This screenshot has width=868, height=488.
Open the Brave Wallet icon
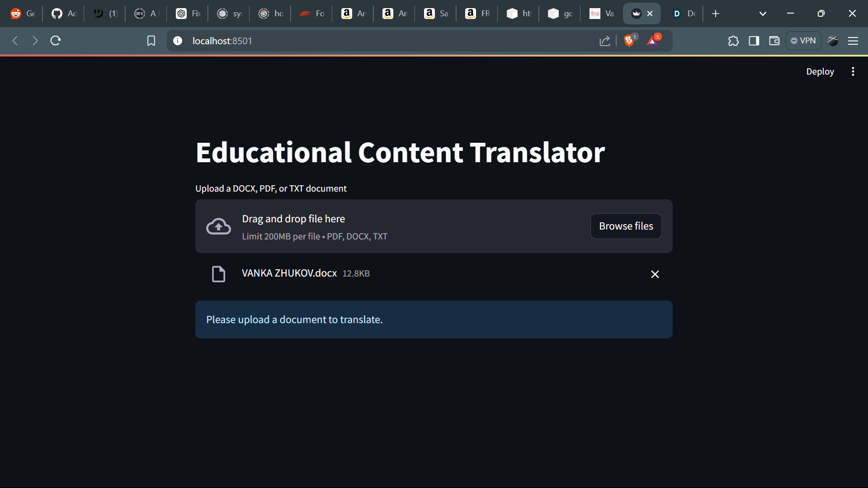(774, 41)
